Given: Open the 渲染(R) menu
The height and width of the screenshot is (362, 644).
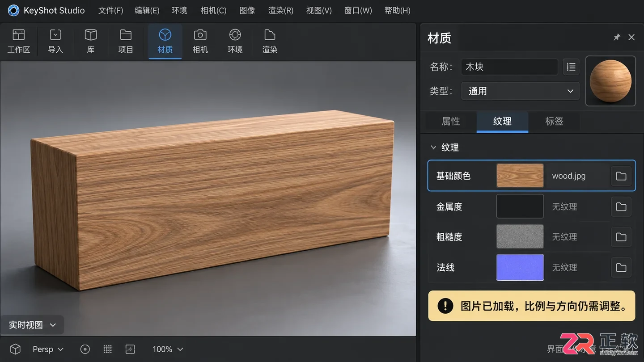Looking at the screenshot, I should click(281, 10).
